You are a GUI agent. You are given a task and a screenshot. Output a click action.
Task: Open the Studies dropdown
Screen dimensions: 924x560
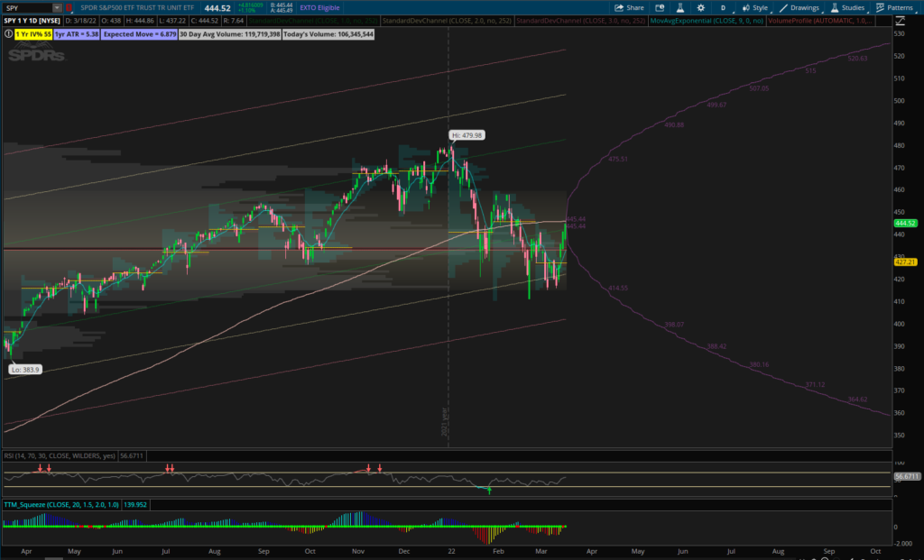click(x=847, y=7)
